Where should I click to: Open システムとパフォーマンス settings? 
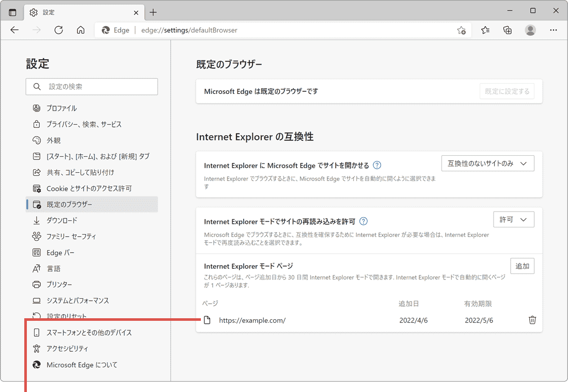92,300
